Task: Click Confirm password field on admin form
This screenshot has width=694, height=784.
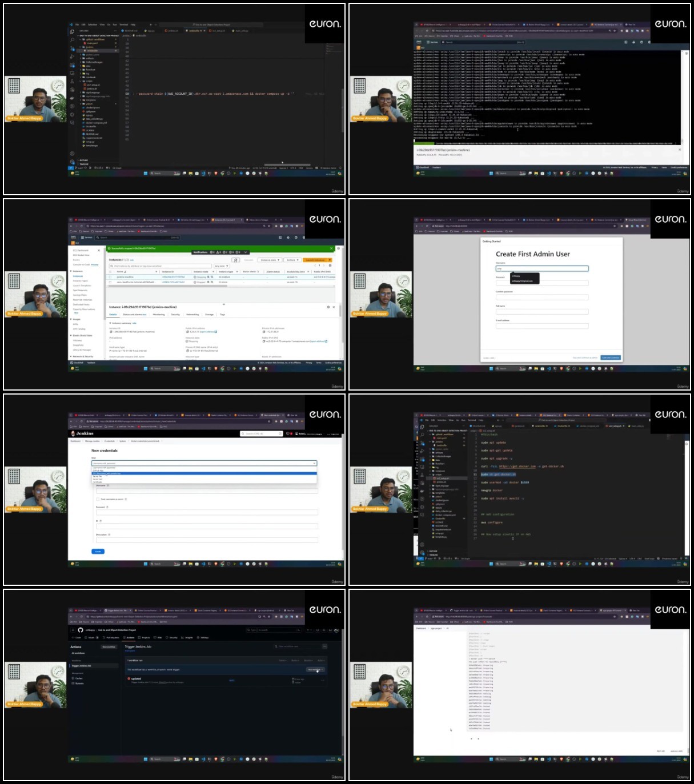Action: point(542,297)
